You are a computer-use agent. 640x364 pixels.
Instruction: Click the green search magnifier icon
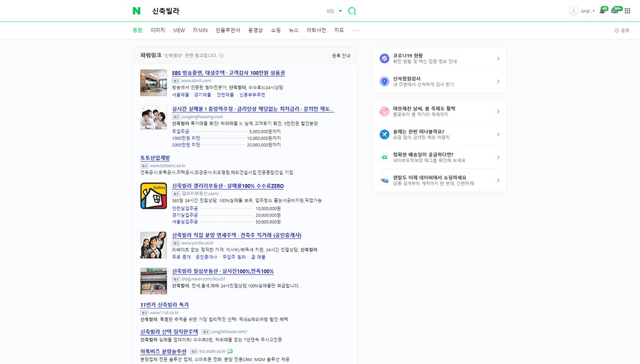352,11
